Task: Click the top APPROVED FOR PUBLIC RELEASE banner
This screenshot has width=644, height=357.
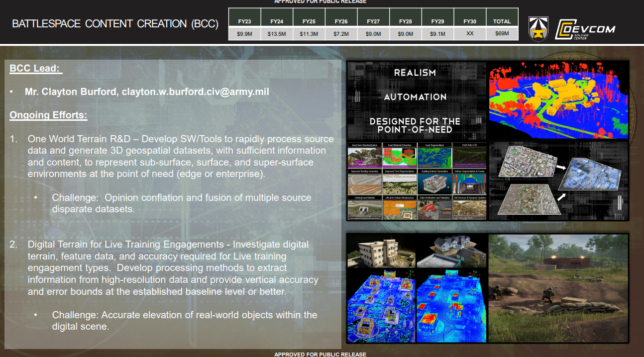Action: pyautogui.click(x=320, y=1)
